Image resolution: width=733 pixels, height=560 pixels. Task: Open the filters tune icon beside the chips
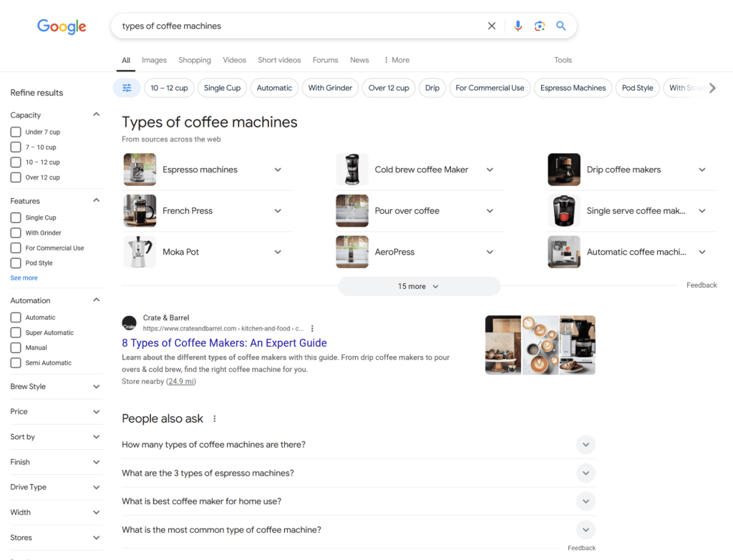click(x=127, y=87)
